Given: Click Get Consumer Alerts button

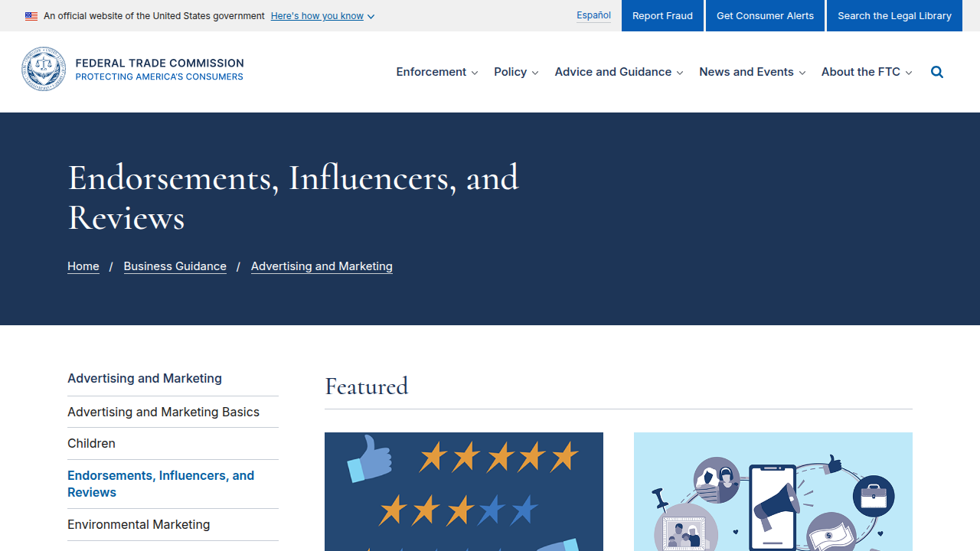Looking at the screenshot, I should [765, 15].
